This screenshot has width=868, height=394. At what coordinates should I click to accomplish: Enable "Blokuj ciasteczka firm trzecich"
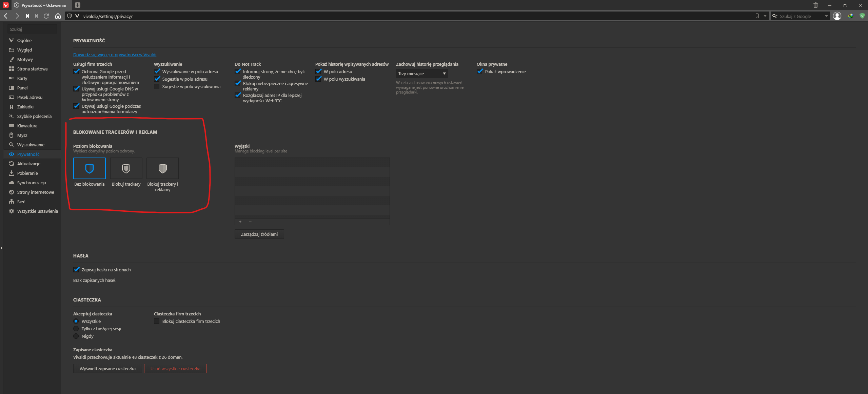point(157,321)
